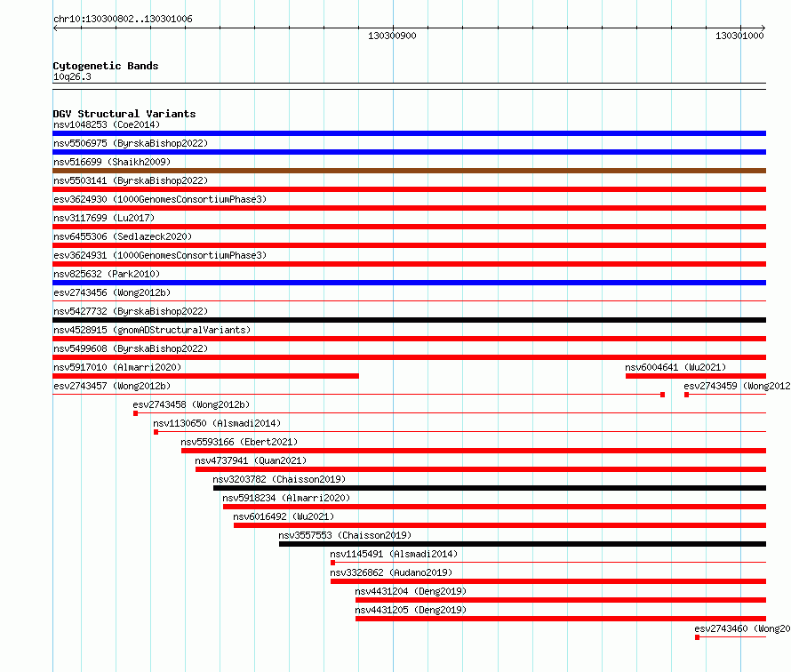
Task: Open nsv6004641 (Wu2021) label
Action: click(x=675, y=367)
